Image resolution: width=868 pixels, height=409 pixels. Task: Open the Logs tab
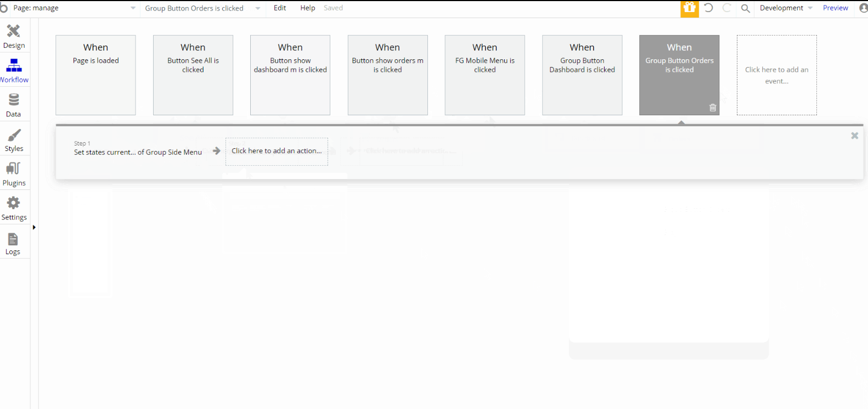pyautogui.click(x=14, y=243)
